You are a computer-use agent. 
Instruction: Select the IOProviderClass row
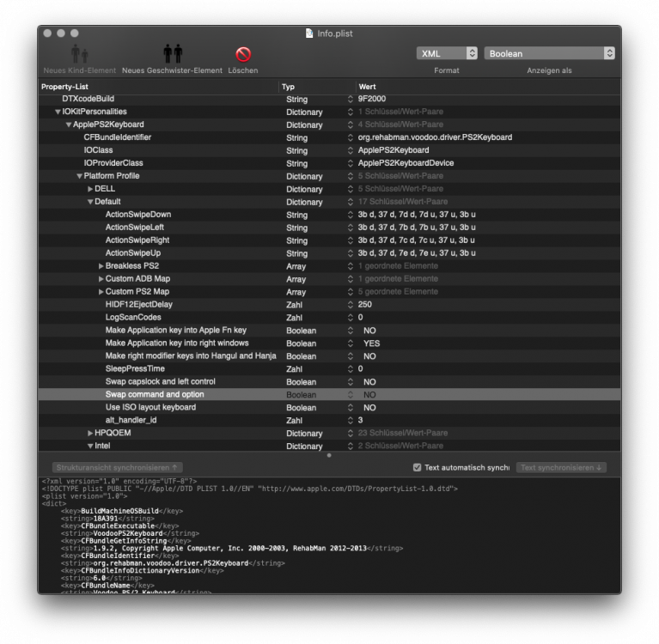point(330,163)
